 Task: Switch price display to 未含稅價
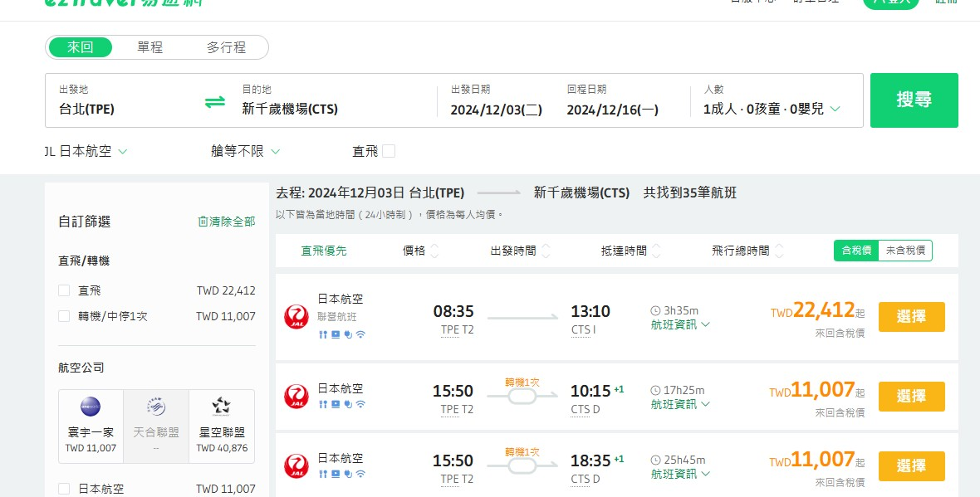(x=905, y=251)
